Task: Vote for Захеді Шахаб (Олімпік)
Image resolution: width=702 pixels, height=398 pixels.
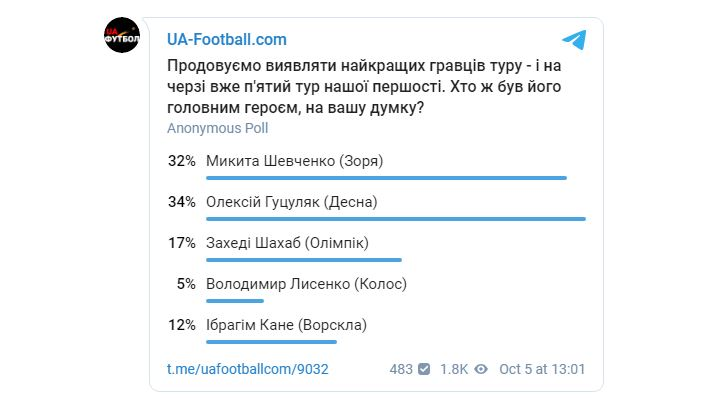Action: (x=287, y=243)
